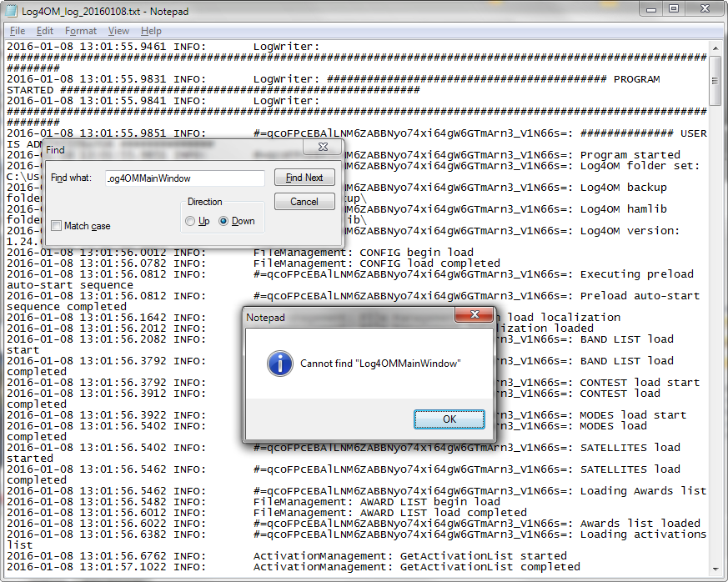The image size is (728, 582).
Task: Click 'Log4OM folder set:' log text
Action: pos(640,166)
